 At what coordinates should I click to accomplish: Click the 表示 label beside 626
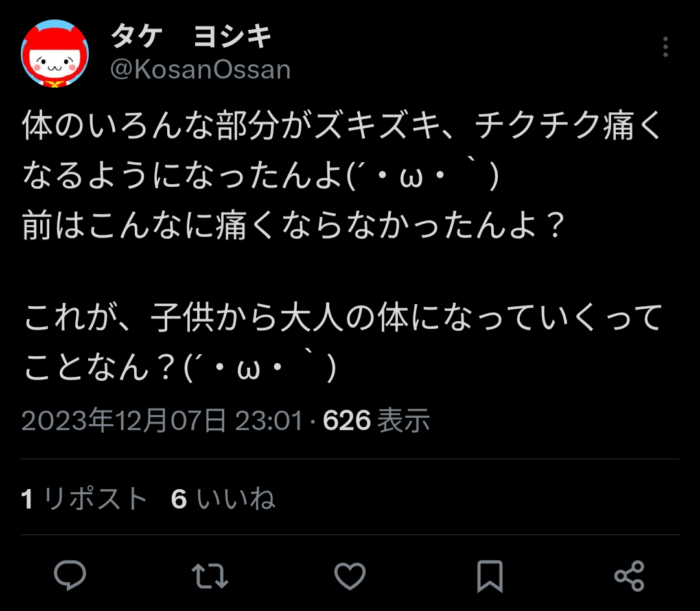click(x=403, y=420)
